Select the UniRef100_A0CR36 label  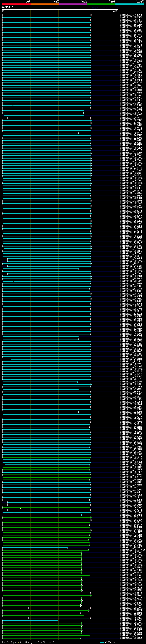tap(131, 384)
